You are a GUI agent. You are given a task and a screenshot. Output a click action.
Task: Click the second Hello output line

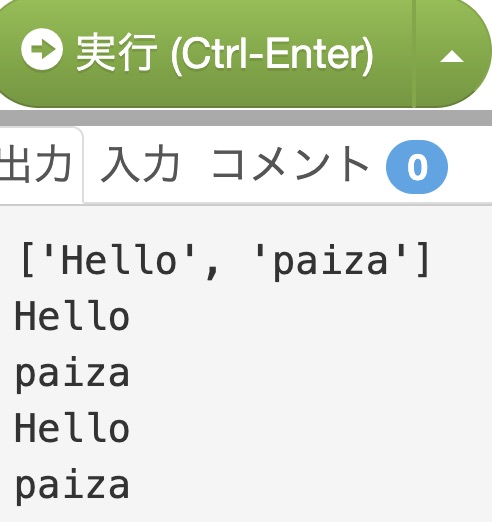72,427
